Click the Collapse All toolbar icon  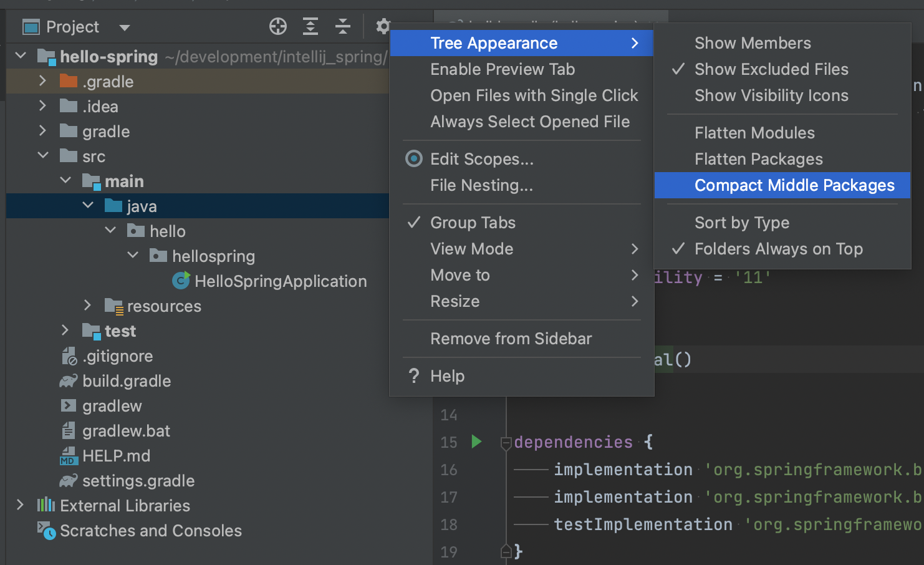tap(343, 26)
